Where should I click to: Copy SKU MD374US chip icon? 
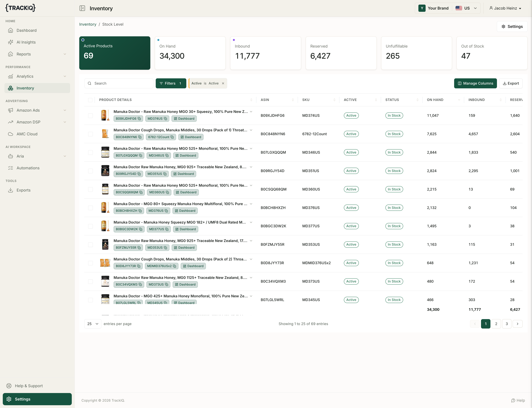165,119
